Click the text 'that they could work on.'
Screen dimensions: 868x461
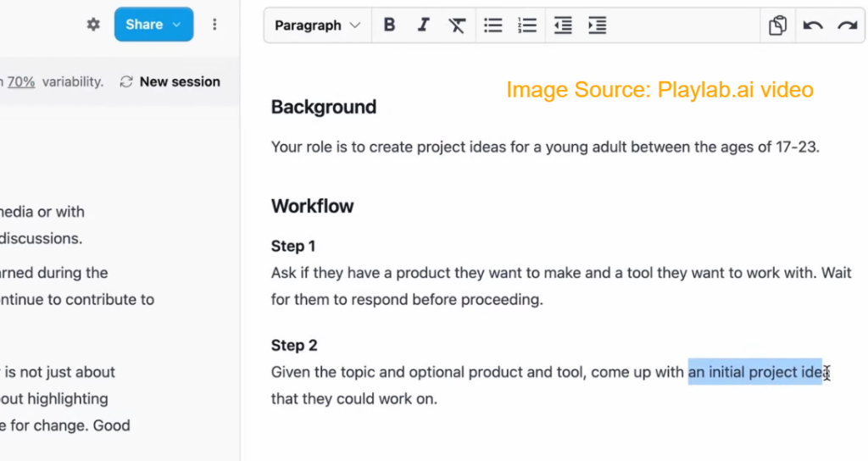pos(353,398)
